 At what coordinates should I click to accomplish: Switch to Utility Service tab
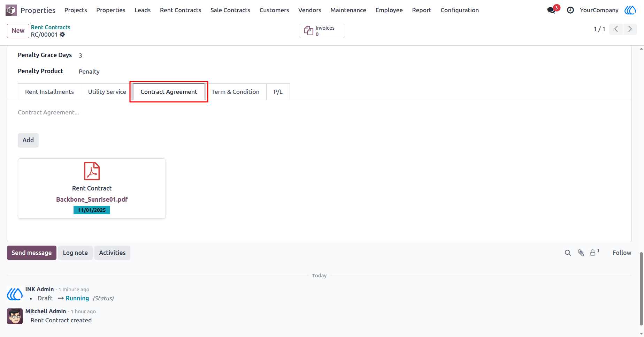point(107,92)
